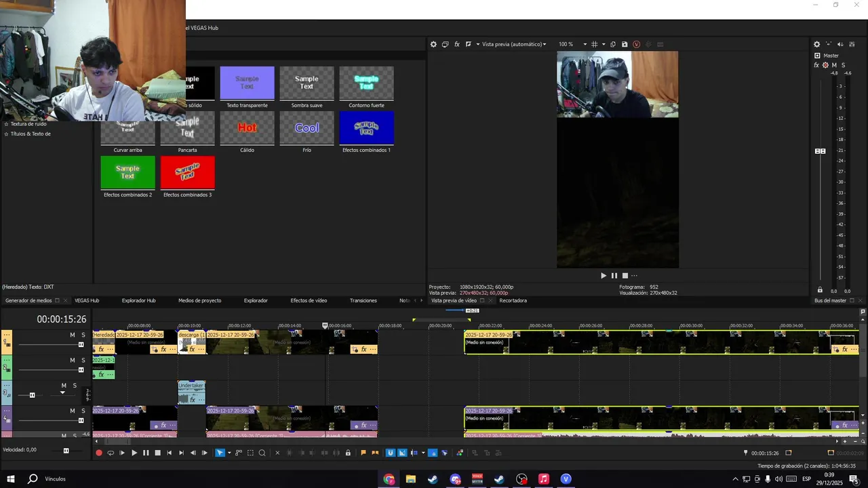
Task: Open the Efectos de vídeo tab
Action: click(x=309, y=300)
